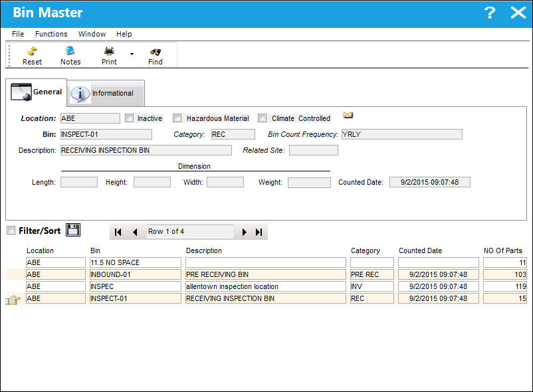The image size is (533, 392).
Task: Select bin 11.5 NO SPACE cell
Action: coord(136,262)
